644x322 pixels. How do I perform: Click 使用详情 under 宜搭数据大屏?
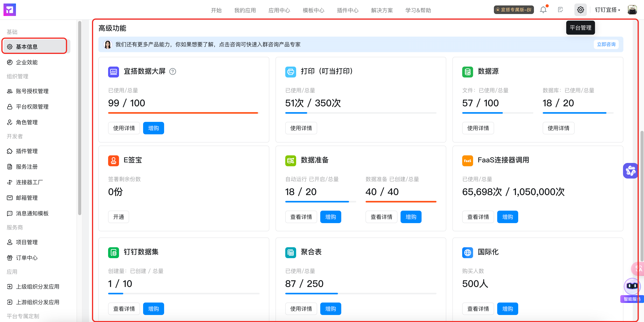point(124,128)
